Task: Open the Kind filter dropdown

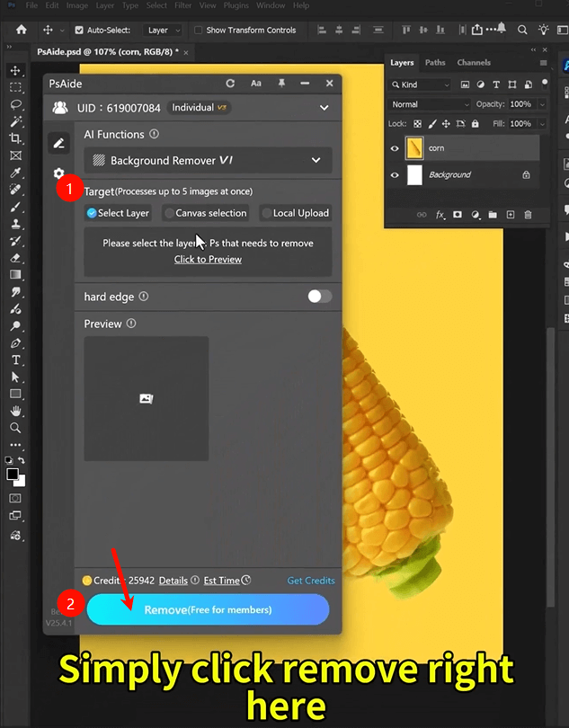Action: click(x=421, y=84)
